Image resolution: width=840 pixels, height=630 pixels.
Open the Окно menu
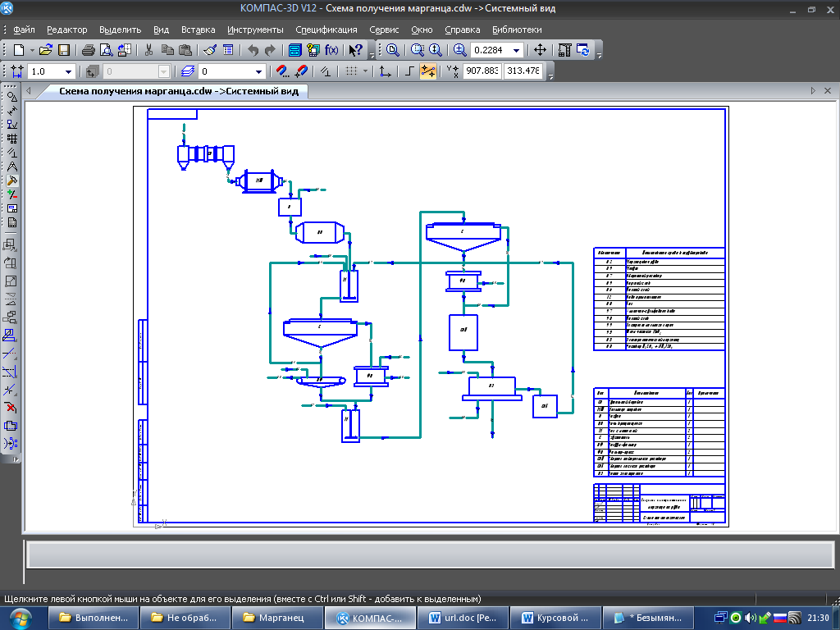coord(422,30)
